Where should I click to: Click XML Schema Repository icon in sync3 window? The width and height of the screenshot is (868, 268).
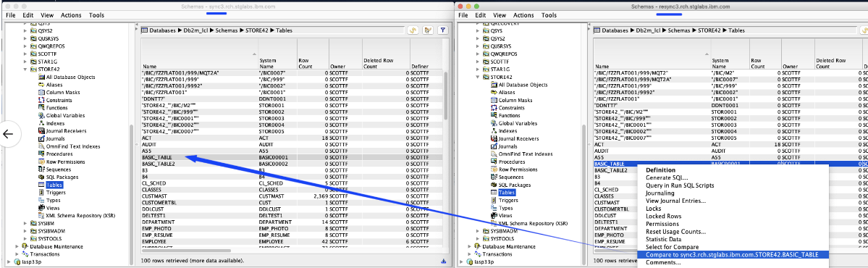pos(41,215)
